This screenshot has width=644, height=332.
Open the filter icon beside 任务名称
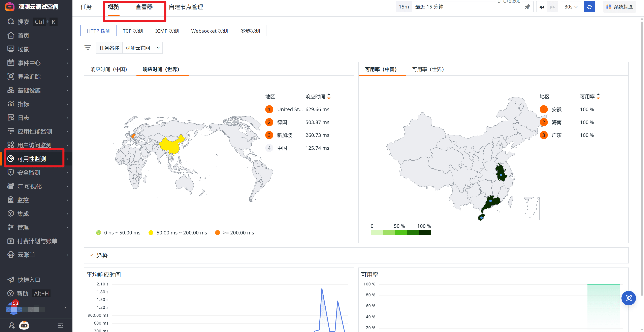(x=88, y=48)
